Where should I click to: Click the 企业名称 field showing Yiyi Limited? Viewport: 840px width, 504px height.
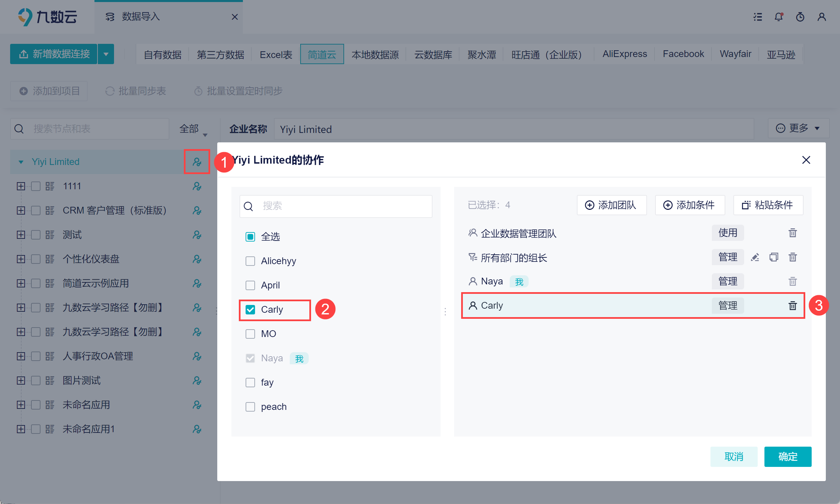(514, 129)
